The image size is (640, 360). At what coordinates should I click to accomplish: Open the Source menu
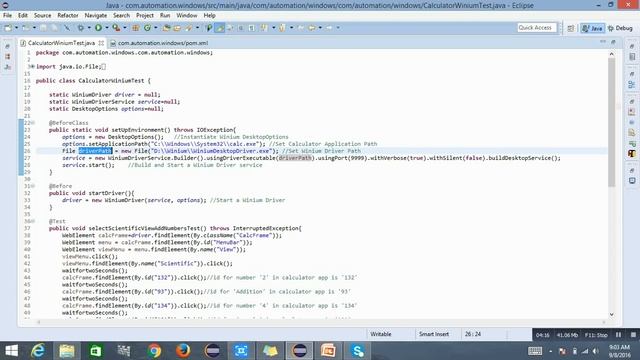pyautogui.click(x=42, y=16)
